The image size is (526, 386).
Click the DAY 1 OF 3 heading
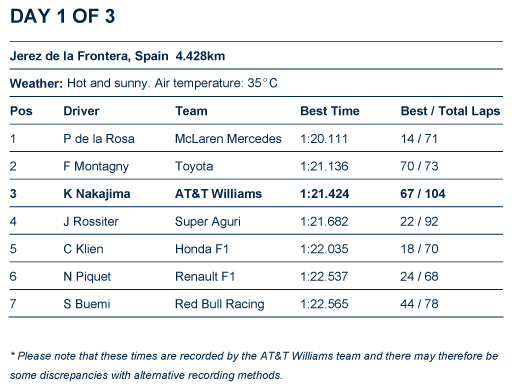click(x=62, y=16)
